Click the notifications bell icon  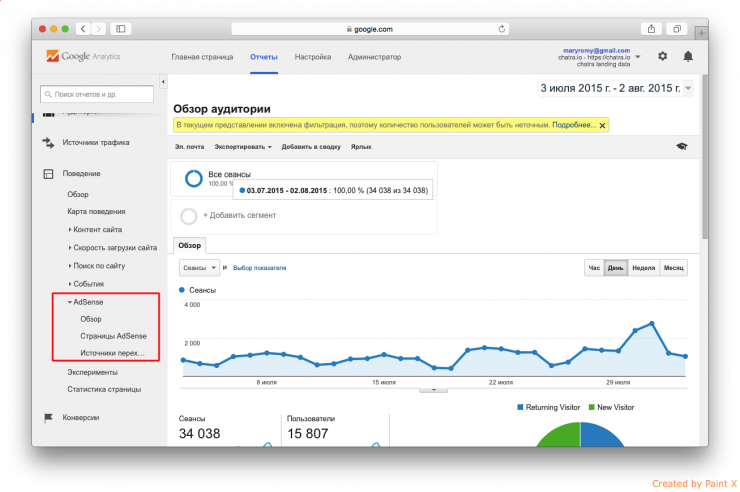[x=688, y=57]
